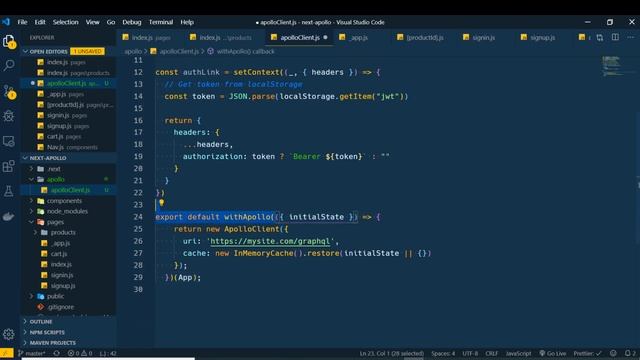The height and width of the screenshot is (360, 640).
Task: Open the File menu
Action: pyautogui.click(x=22, y=22)
